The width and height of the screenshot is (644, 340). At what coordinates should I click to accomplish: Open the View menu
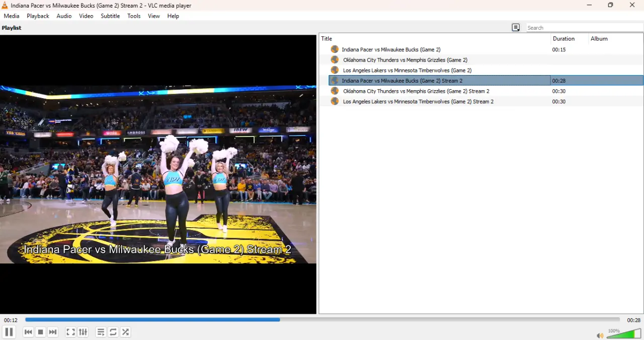[154, 16]
